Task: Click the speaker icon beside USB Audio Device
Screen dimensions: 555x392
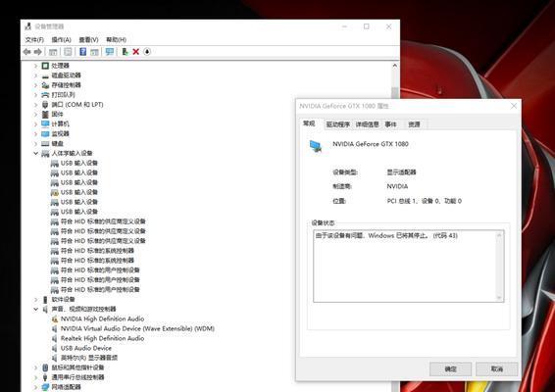Action: 55,348
